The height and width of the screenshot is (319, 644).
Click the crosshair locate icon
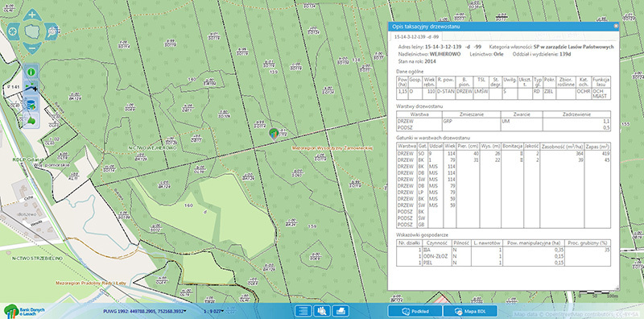click(x=13, y=31)
